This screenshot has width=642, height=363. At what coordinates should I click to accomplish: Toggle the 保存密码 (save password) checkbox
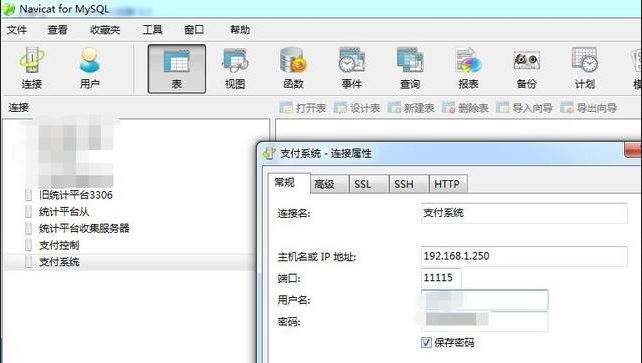click(426, 342)
